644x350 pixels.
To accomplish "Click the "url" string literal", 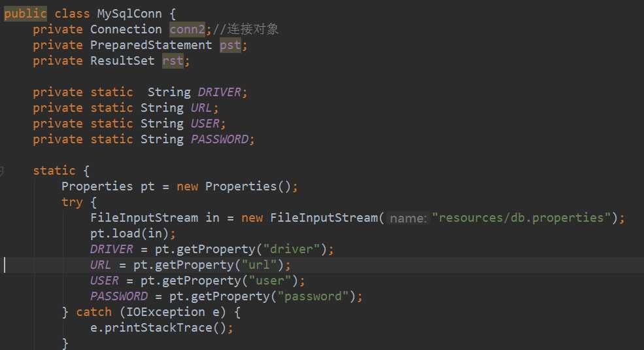I will [x=259, y=265].
